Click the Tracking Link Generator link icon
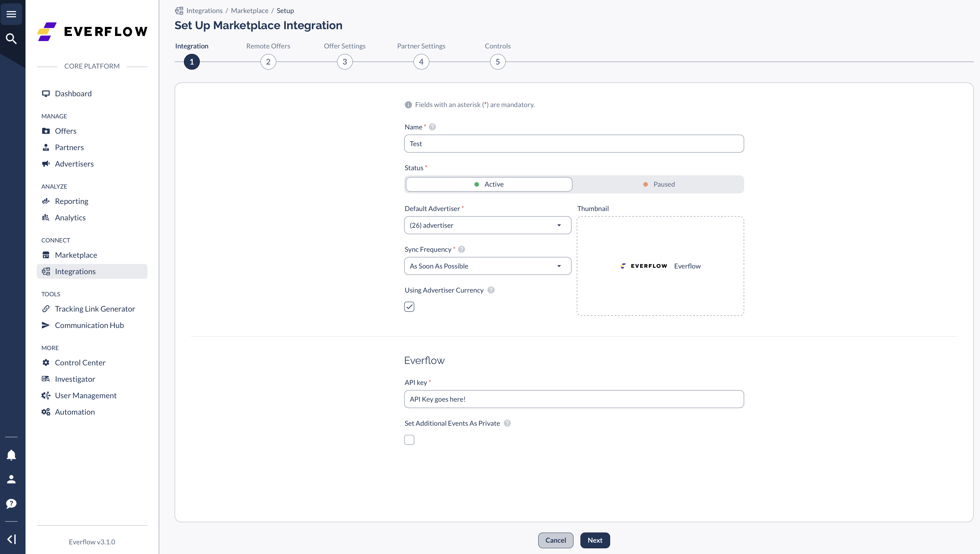 pos(46,309)
